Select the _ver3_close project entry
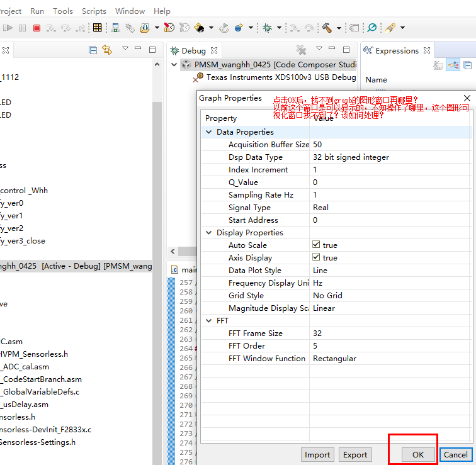 tap(23, 241)
